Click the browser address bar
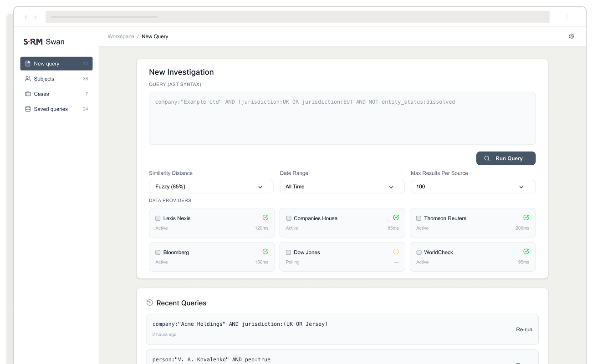This screenshot has width=592, height=364. [297, 17]
